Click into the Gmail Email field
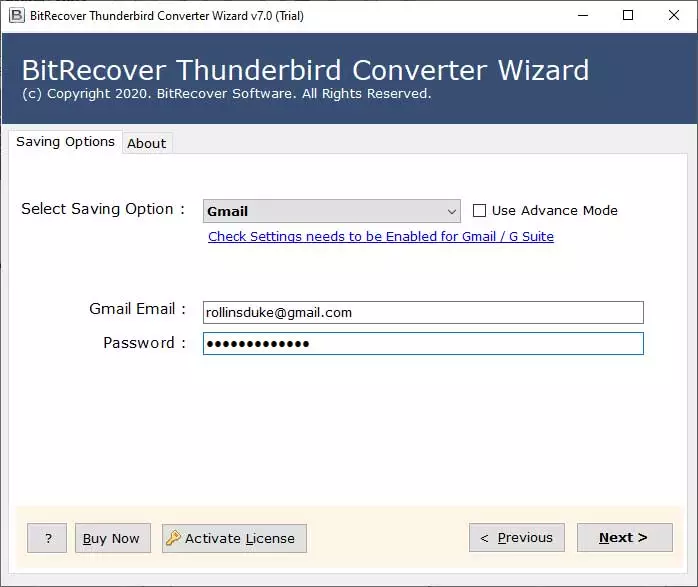 click(423, 312)
